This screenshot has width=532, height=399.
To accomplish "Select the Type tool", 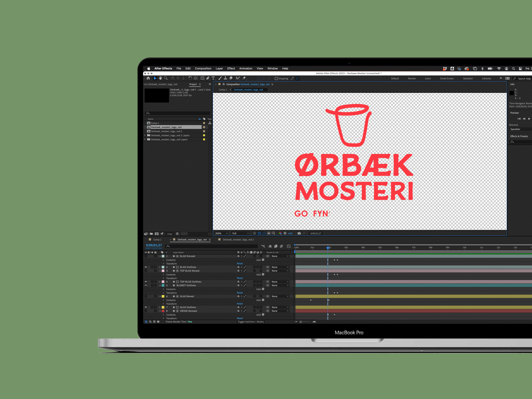I will tap(213, 78).
